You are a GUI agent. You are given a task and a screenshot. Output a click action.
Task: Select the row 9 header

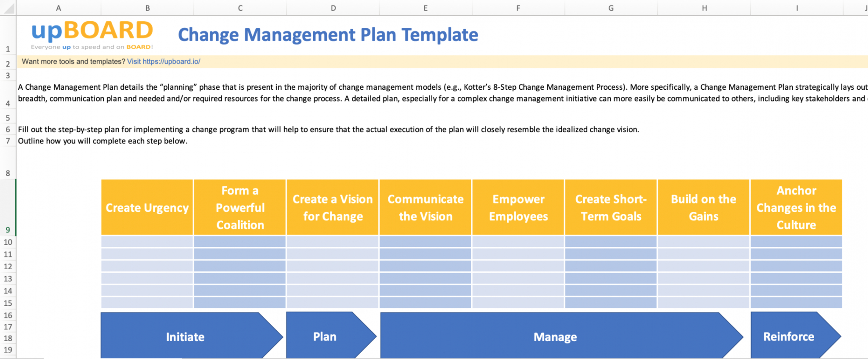(x=8, y=229)
